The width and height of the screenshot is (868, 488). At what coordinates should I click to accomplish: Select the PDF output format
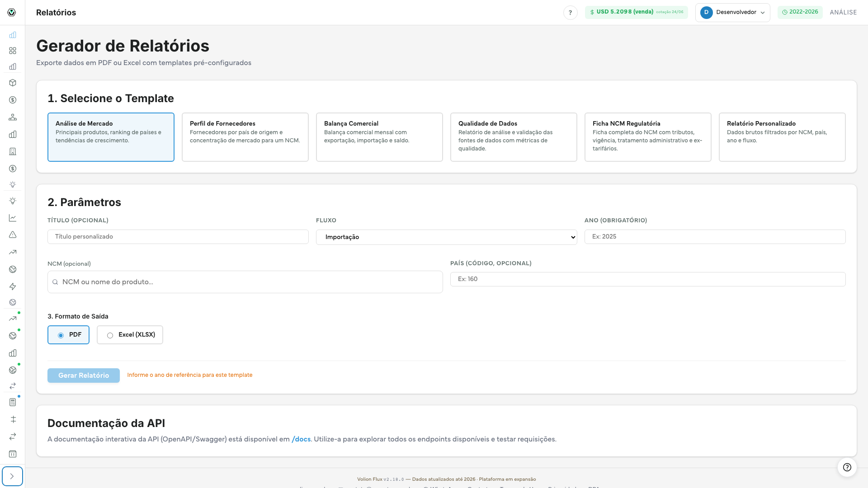tap(68, 335)
